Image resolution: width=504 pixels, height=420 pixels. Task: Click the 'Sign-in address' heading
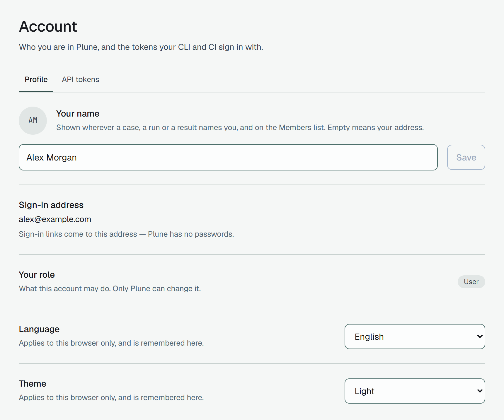coord(51,205)
